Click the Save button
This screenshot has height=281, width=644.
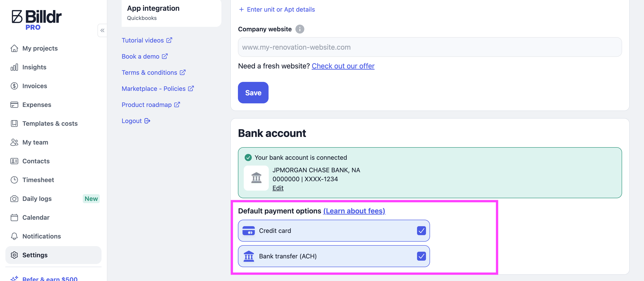[253, 93]
